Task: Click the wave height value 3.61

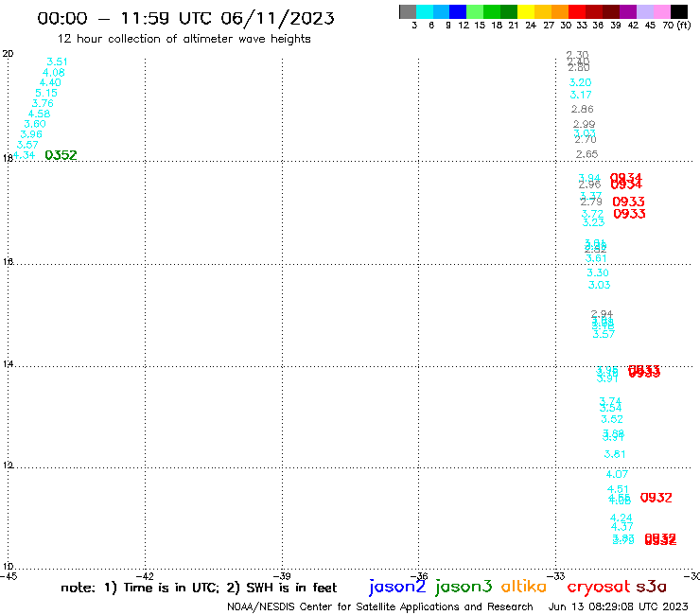Action: coord(596,258)
